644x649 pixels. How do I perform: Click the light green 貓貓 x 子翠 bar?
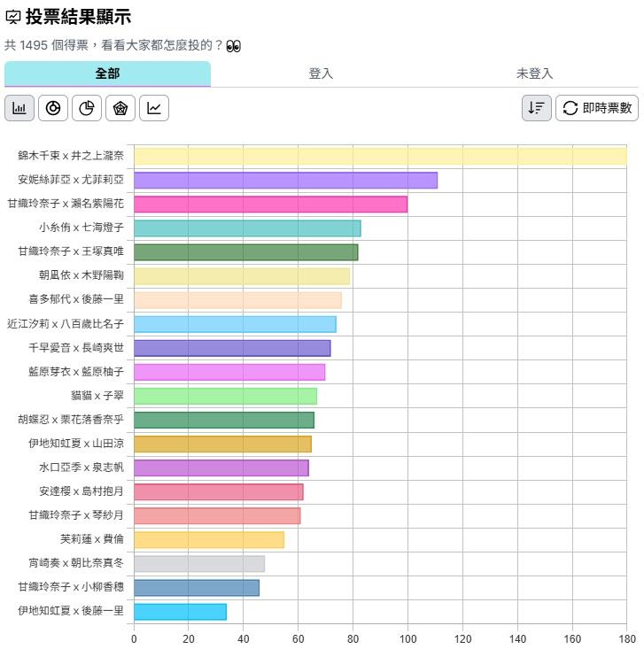[225, 396]
